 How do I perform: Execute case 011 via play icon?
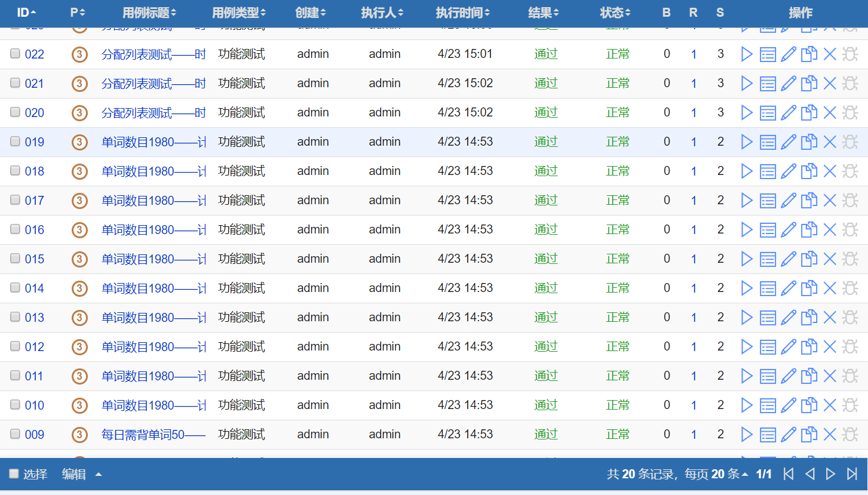[x=747, y=376]
